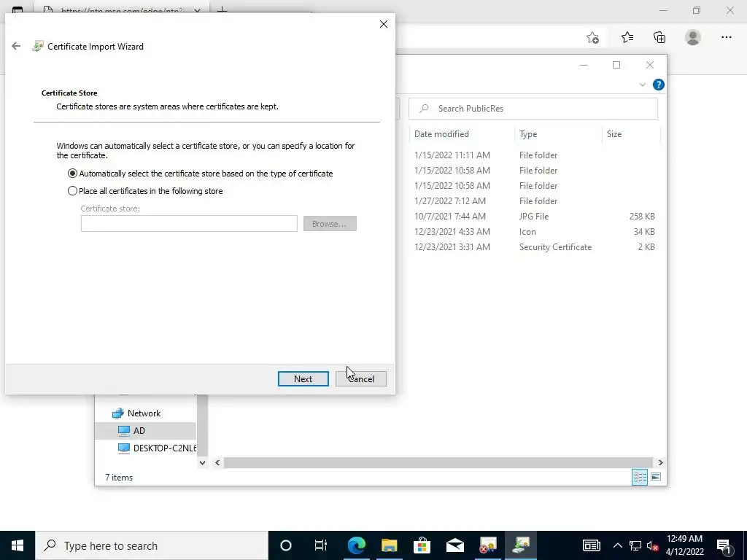
Task: Open Edge profile avatar
Action: 693,38
